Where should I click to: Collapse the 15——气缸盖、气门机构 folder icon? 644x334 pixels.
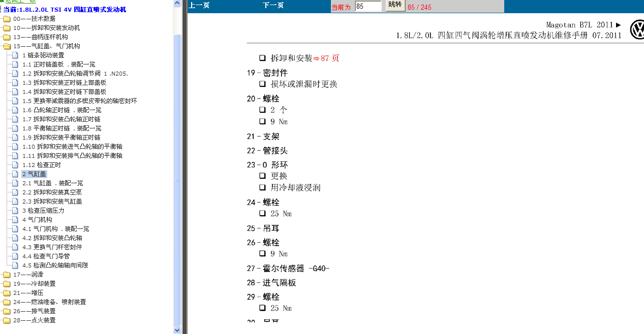(6, 46)
